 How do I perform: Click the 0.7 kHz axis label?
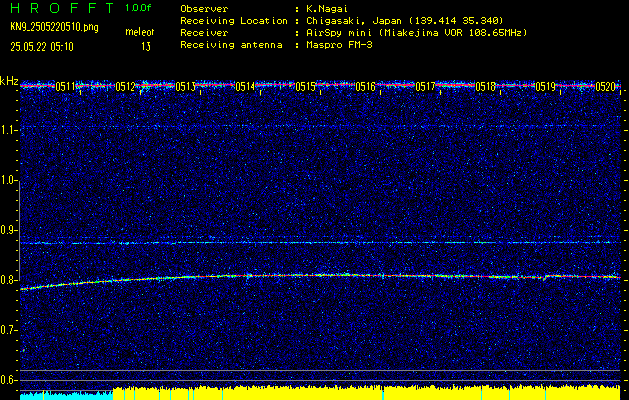pyautogui.click(x=8, y=330)
